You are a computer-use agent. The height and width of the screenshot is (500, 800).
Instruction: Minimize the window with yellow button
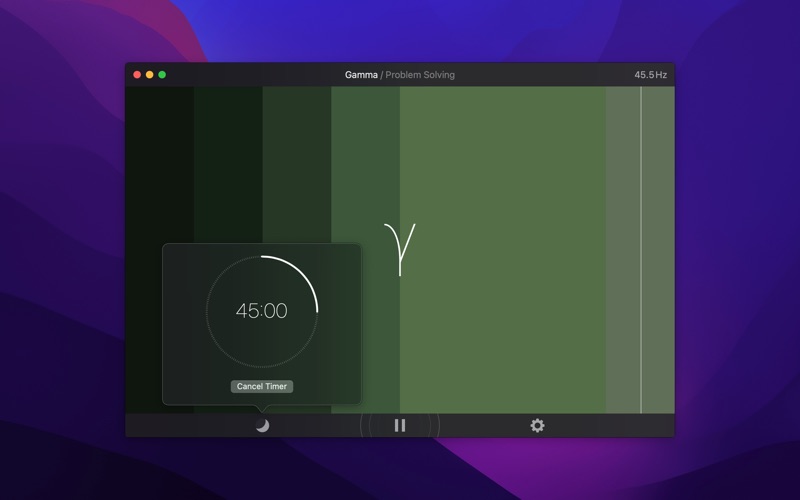149,75
